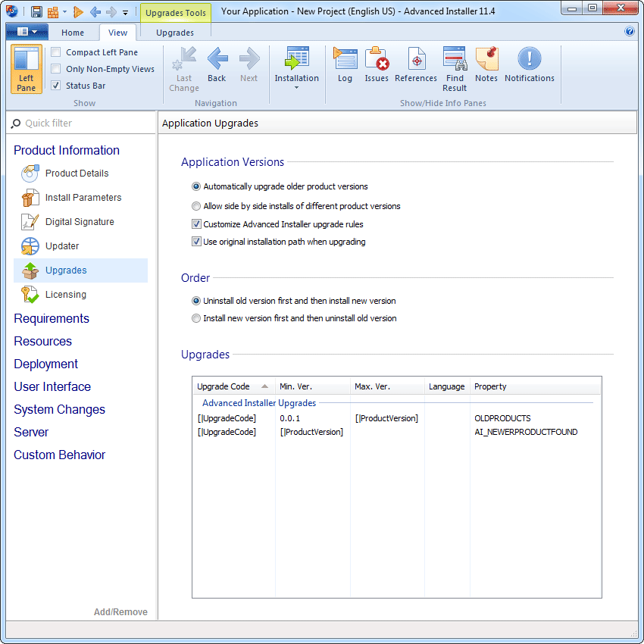Click the Max. Ver. column header

(387, 386)
